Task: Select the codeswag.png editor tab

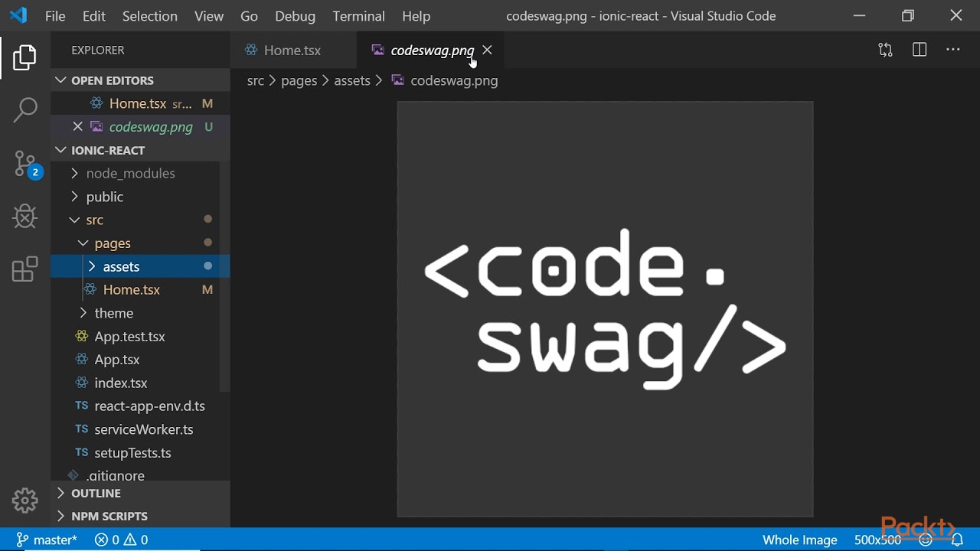Action: coord(432,51)
